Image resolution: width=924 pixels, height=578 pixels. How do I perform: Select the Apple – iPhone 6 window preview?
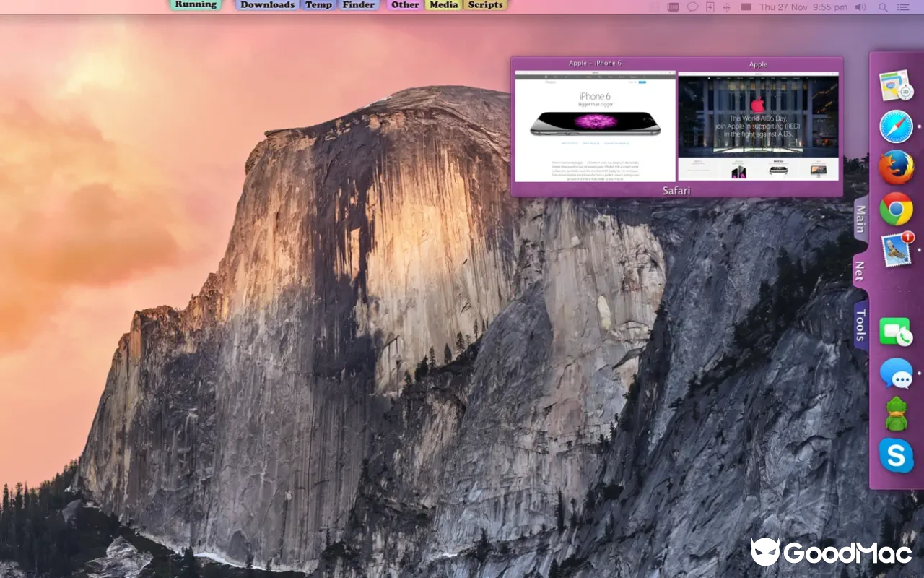pyautogui.click(x=595, y=126)
